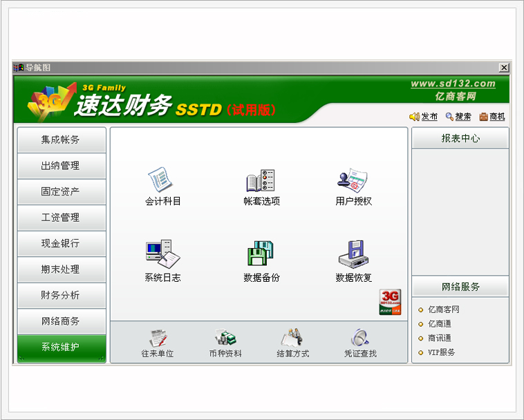Click the 商机 text link
The width and height of the screenshot is (524, 420).
(x=497, y=117)
